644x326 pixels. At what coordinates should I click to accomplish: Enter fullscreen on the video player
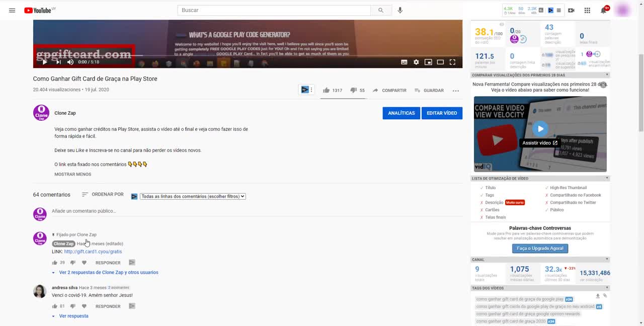(x=452, y=62)
